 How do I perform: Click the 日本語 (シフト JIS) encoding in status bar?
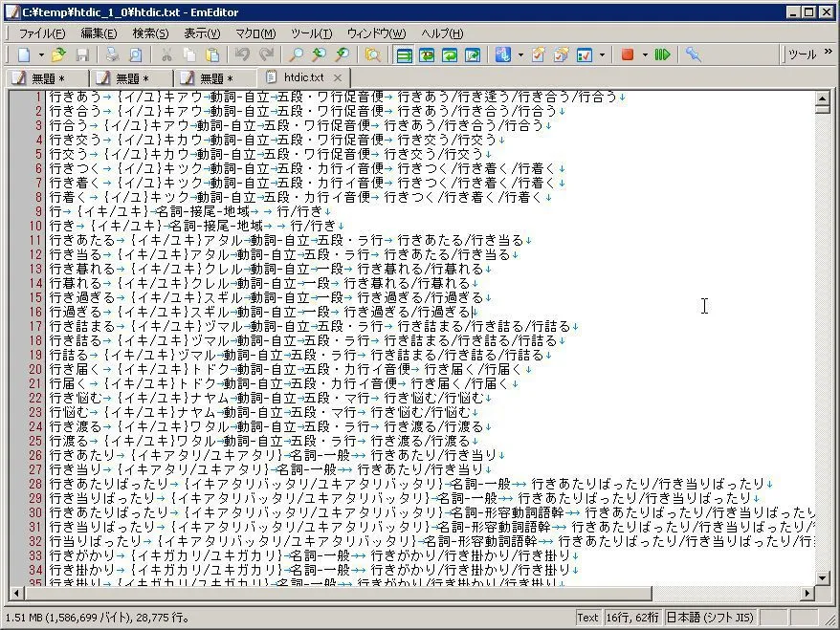click(x=710, y=618)
